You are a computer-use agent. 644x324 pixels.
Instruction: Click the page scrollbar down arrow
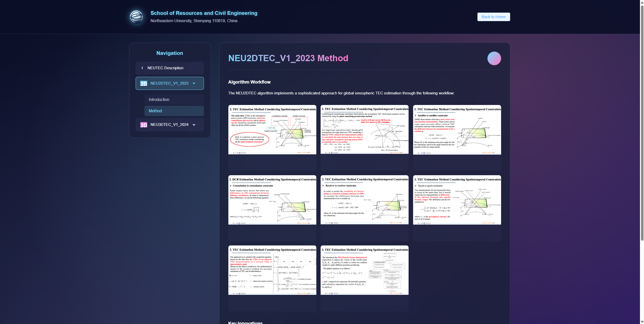(x=642, y=322)
